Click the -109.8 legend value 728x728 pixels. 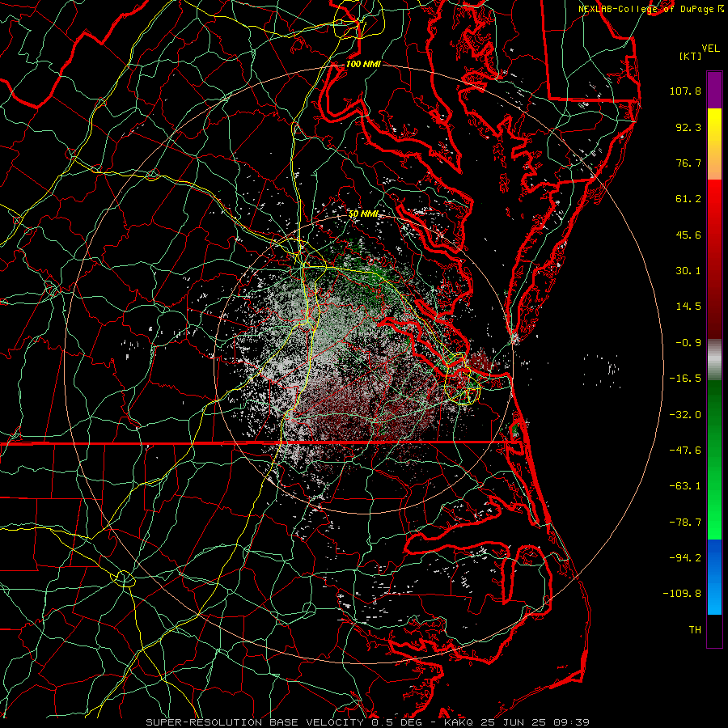(x=682, y=594)
